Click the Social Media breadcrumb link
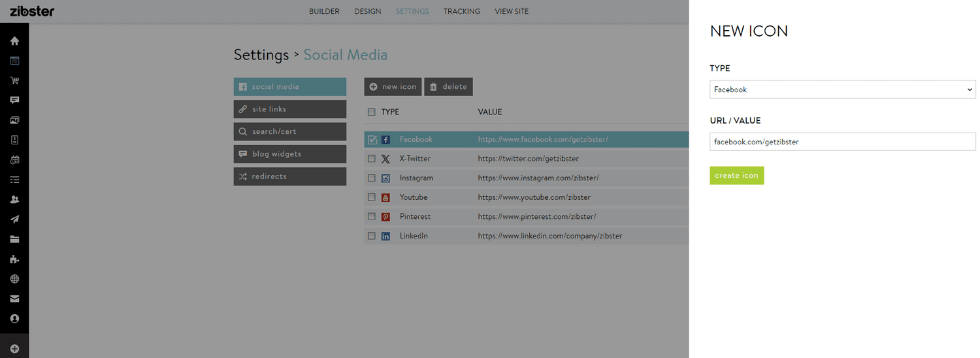 point(346,55)
